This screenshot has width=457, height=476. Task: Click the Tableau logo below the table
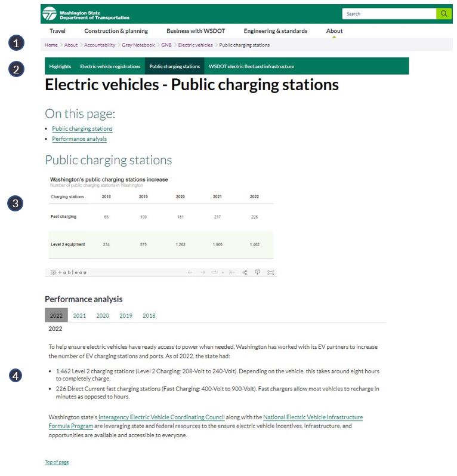pos(69,272)
